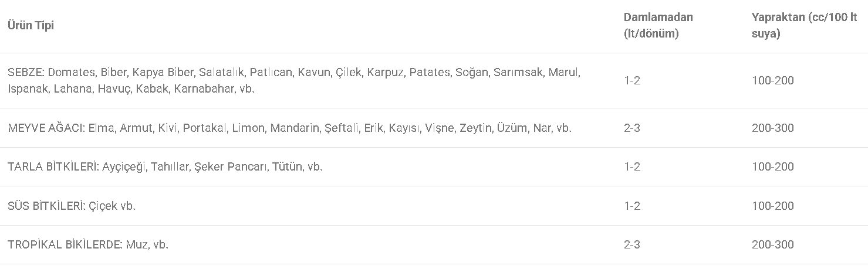Select the TROPİKAL foliar dose 200-300

(x=772, y=244)
